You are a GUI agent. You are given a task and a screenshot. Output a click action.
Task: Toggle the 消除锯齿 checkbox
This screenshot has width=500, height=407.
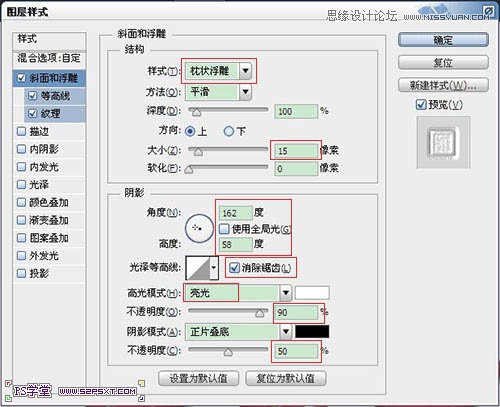[x=234, y=267]
